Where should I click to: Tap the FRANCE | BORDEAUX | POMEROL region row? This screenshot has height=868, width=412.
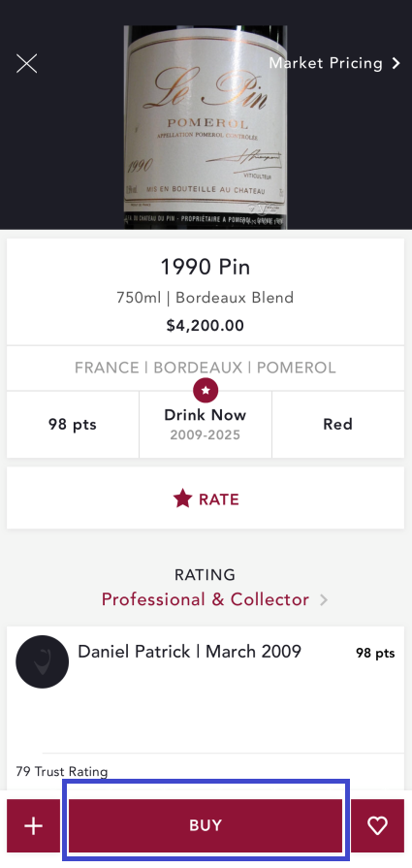pos(206,369)
